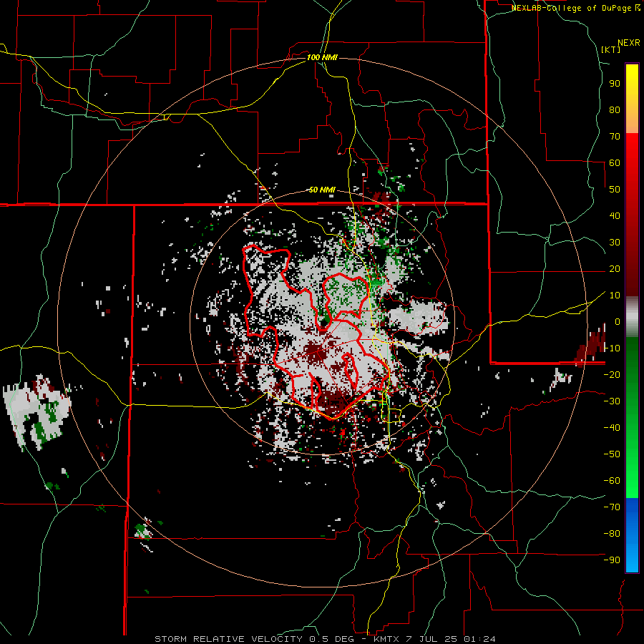Click the NEXLAB-College of DuPage credit text
This screenshot has height=644, width=644.
point(572,8)
